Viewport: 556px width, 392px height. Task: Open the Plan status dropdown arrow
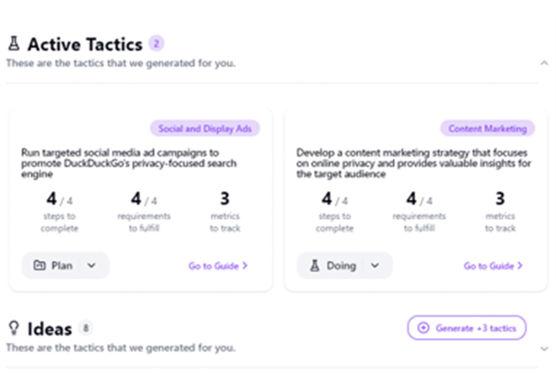tap(92, 265)
